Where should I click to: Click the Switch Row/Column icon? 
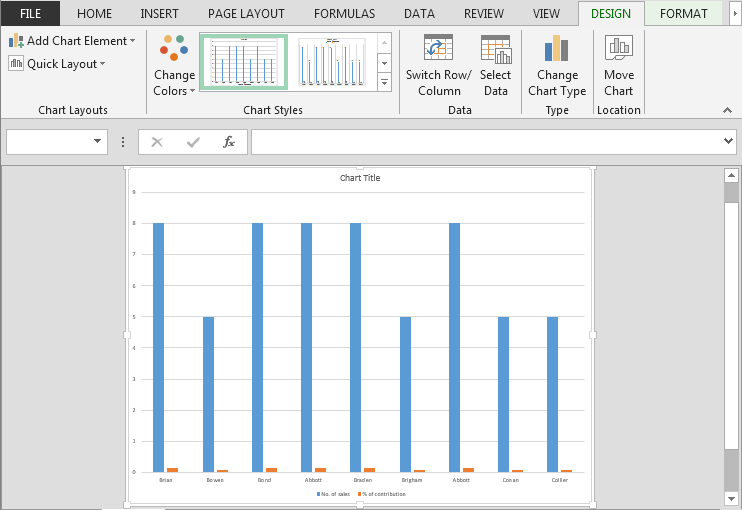point(438,47)
